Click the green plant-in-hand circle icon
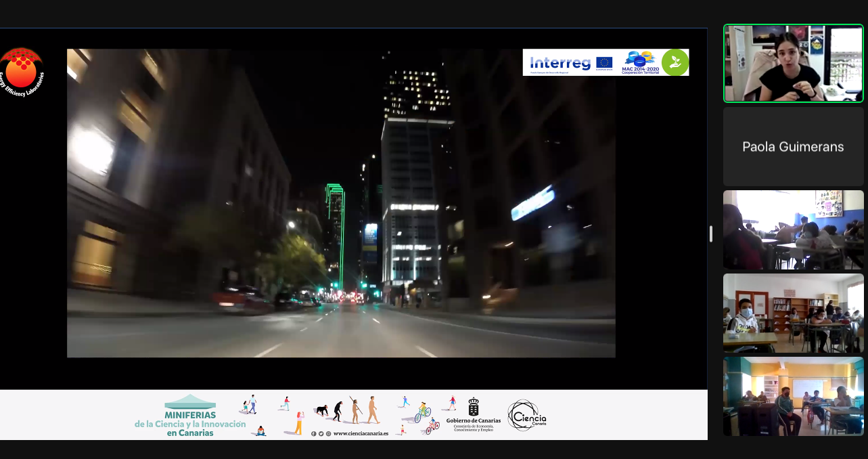This screenshot has width=868, height=459. tap(675, 62)
